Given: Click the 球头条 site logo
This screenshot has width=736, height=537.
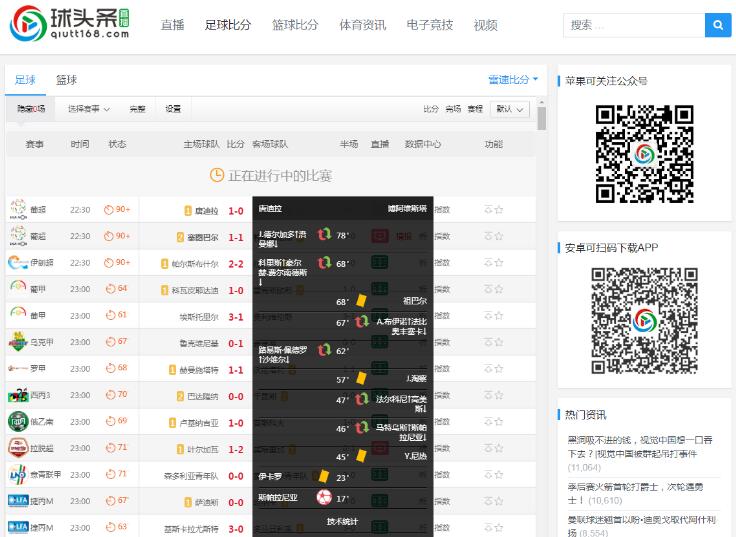Looking at the screenshot, I should click(x=71, y=25).
